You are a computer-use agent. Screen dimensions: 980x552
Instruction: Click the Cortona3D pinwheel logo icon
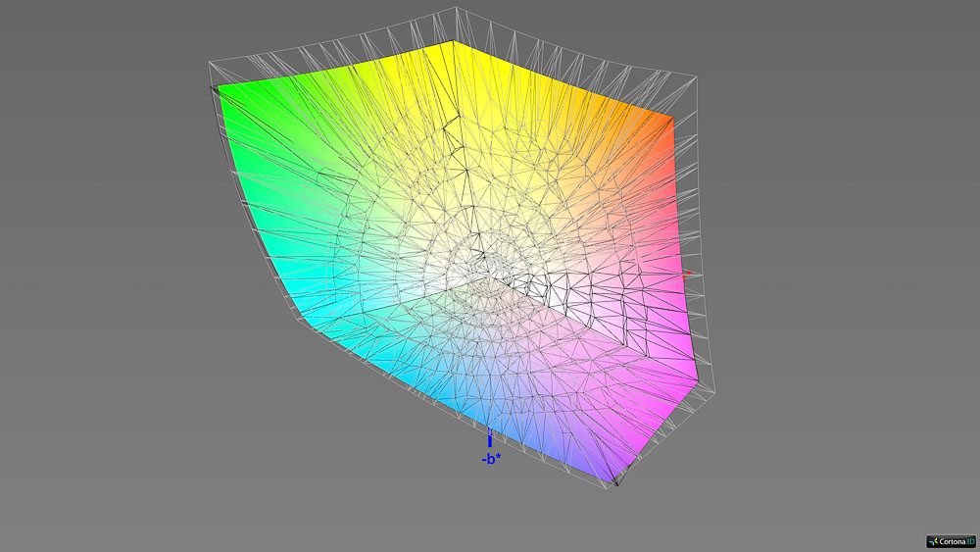(934, 541)
